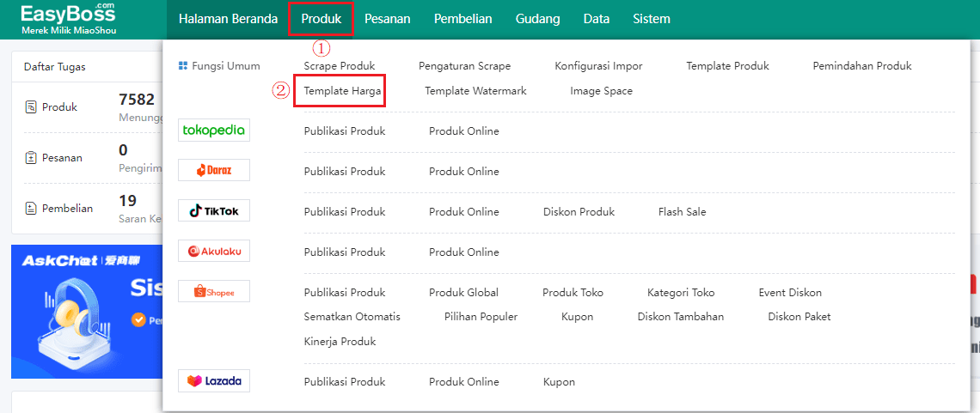
Task: Open the Gudang menu
Action: point(537,19)
